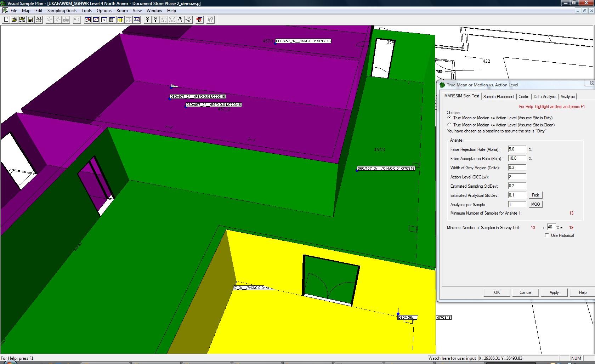Click the red reset view icon
Viewport: 595px width, 364px height.
click(200, 20)
